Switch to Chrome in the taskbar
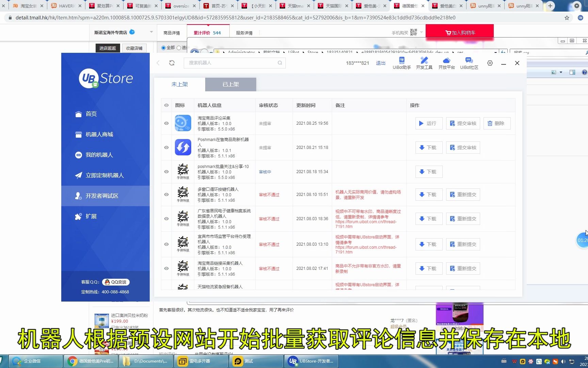 (91, 361)
